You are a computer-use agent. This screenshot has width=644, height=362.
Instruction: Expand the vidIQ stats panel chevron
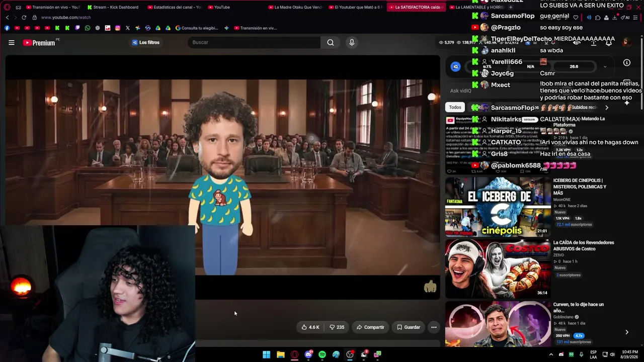tap(605, 66)
